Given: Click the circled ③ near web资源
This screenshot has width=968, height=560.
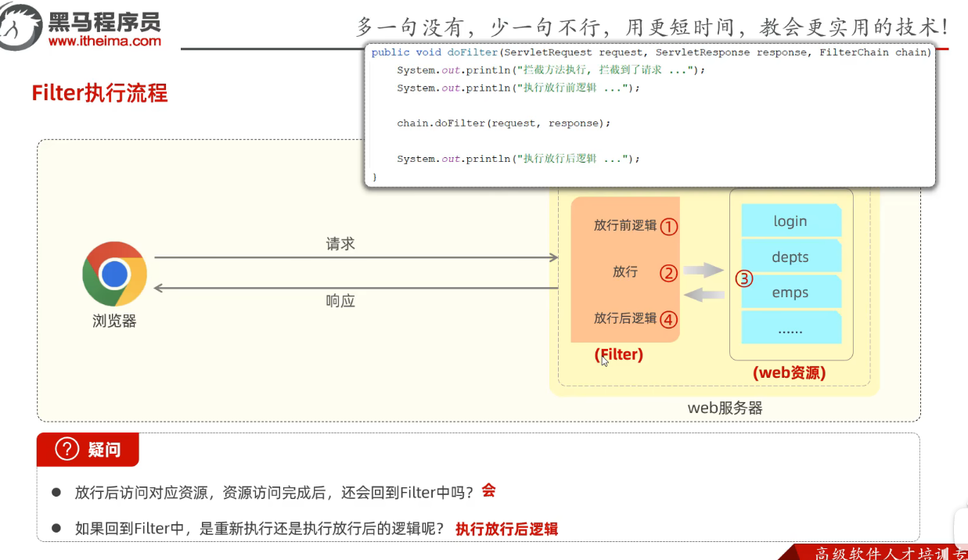Looking at the screenshot, I should (x=743, y=278).
